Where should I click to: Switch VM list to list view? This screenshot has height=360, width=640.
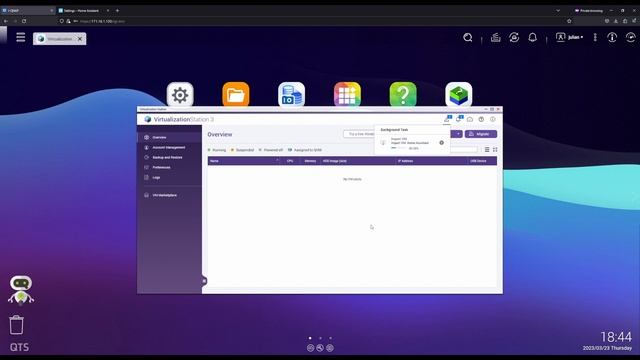487,150
